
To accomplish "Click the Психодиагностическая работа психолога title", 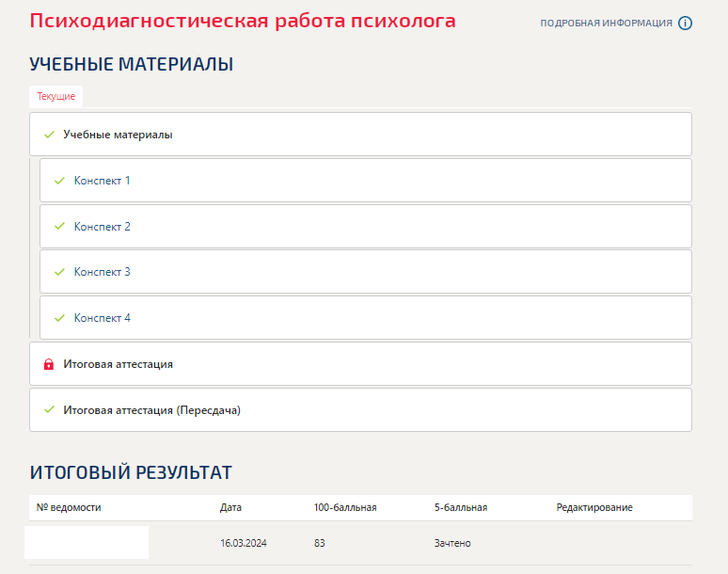I will pyautogui.click(x=243, y=21).
